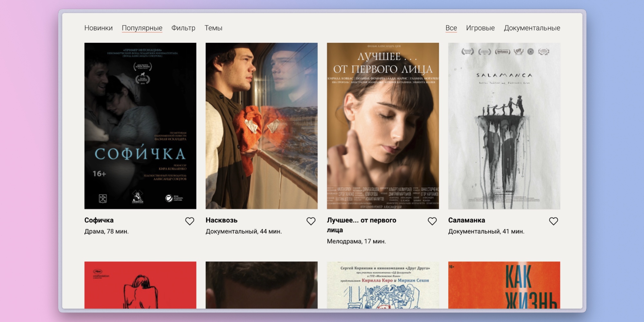Favorite Лучшее... от первого лица heart
Image resolution: width=644 pixels, height=322 pixels.
click(x=432, y=221)
